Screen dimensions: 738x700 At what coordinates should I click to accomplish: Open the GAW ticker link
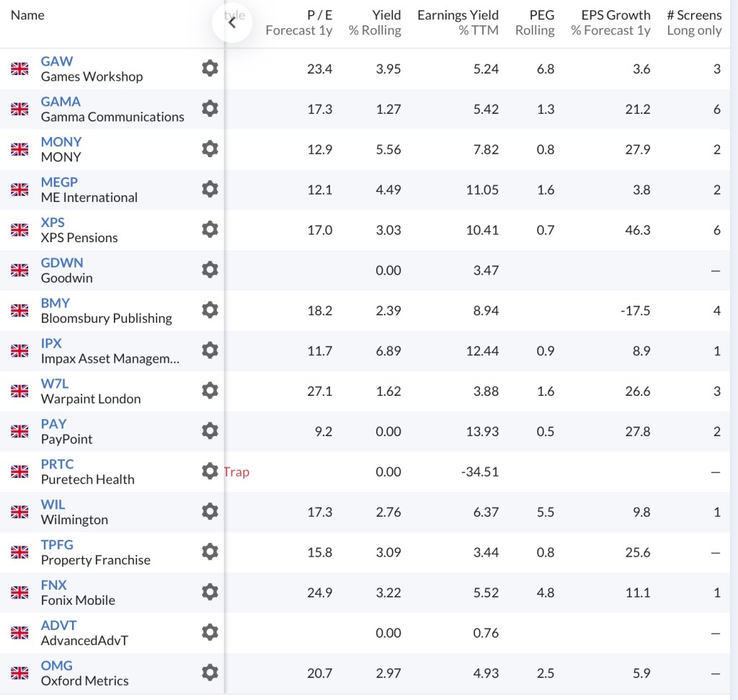57,61
